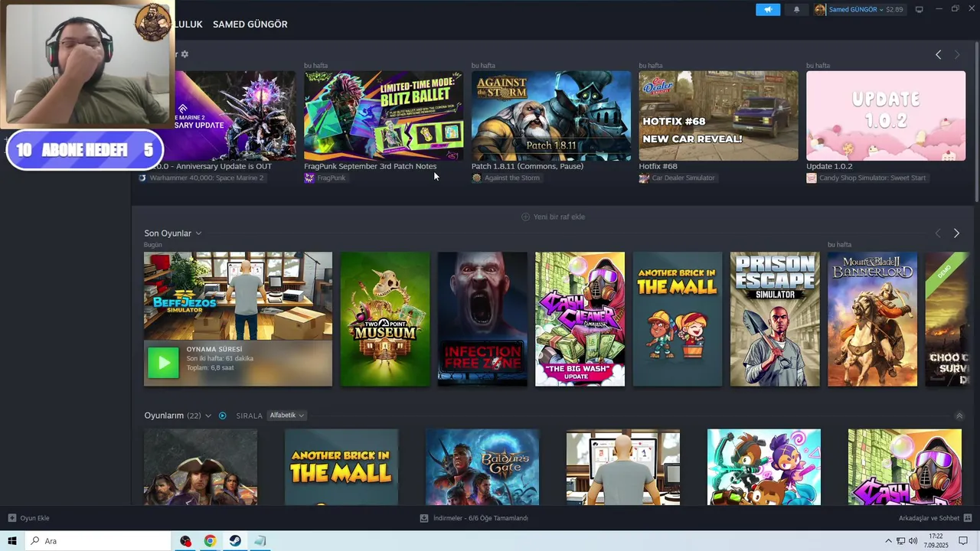Open the red-black app icon on the taskbar
980x551 pixels.
coord(185,541)
